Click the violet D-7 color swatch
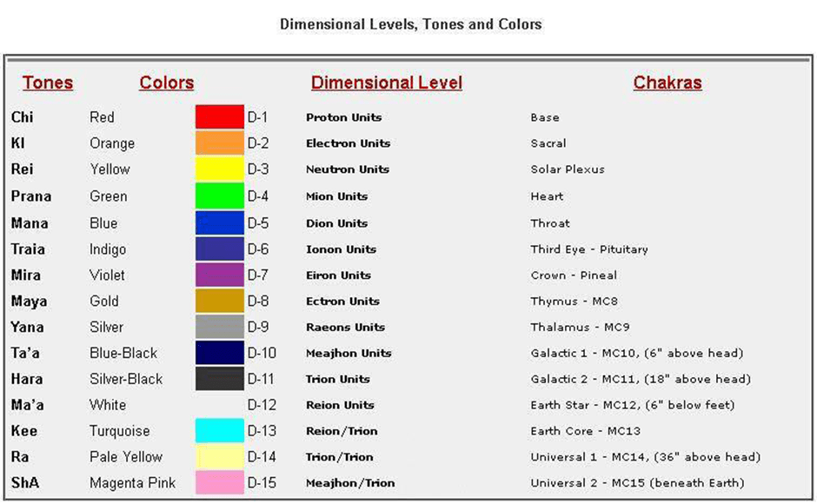The width and height of the screenshot is (817, 504). (x=219, y=275)
